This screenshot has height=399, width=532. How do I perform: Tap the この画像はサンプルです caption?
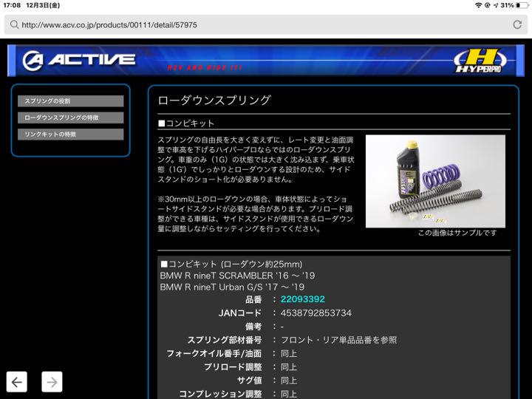point(457,233)
